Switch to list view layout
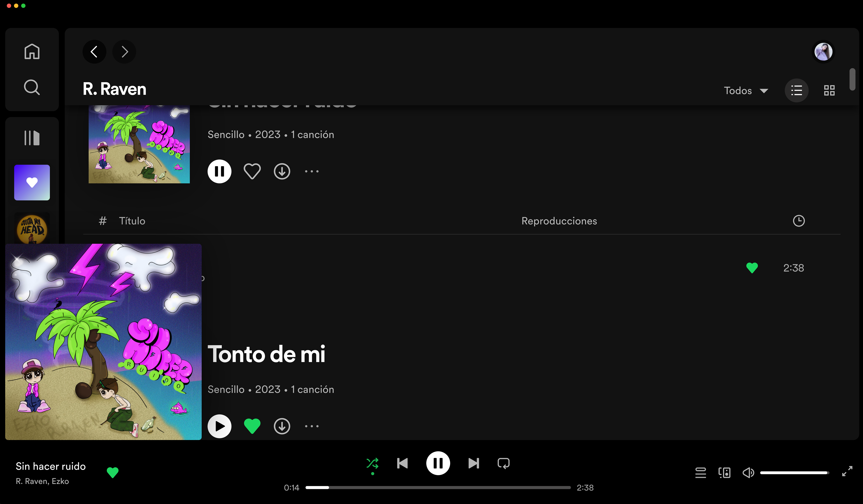863x504 pixels. (796, 91)
